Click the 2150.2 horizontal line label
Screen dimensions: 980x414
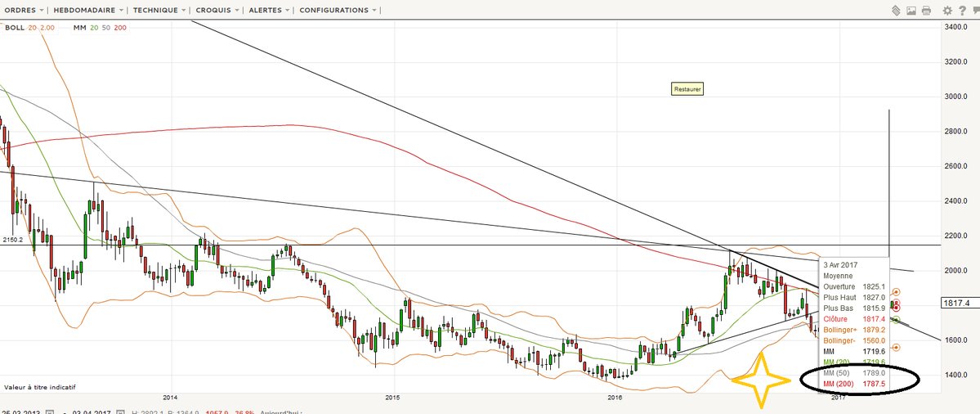tap(12, 240)
